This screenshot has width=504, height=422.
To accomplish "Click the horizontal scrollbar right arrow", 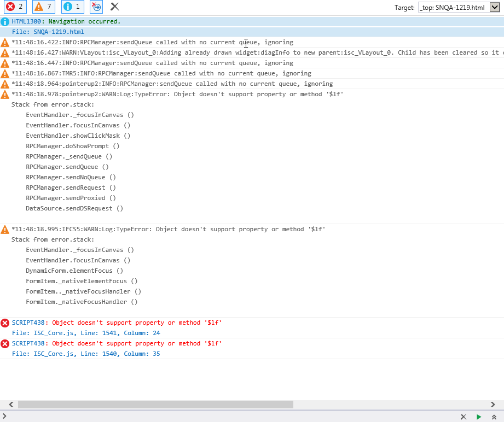I will [493, 405].
